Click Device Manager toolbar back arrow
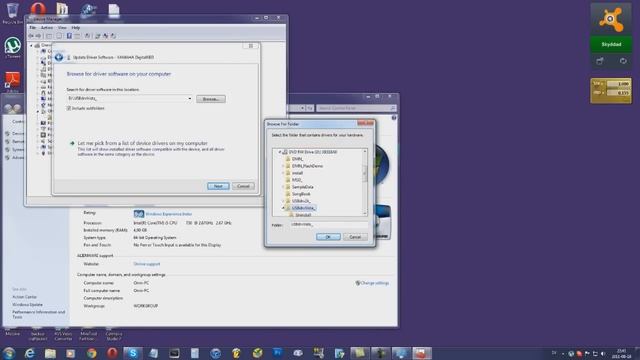The height and width of the screenshot is (360, 640). pyautogui.click(x=31, y=36)
